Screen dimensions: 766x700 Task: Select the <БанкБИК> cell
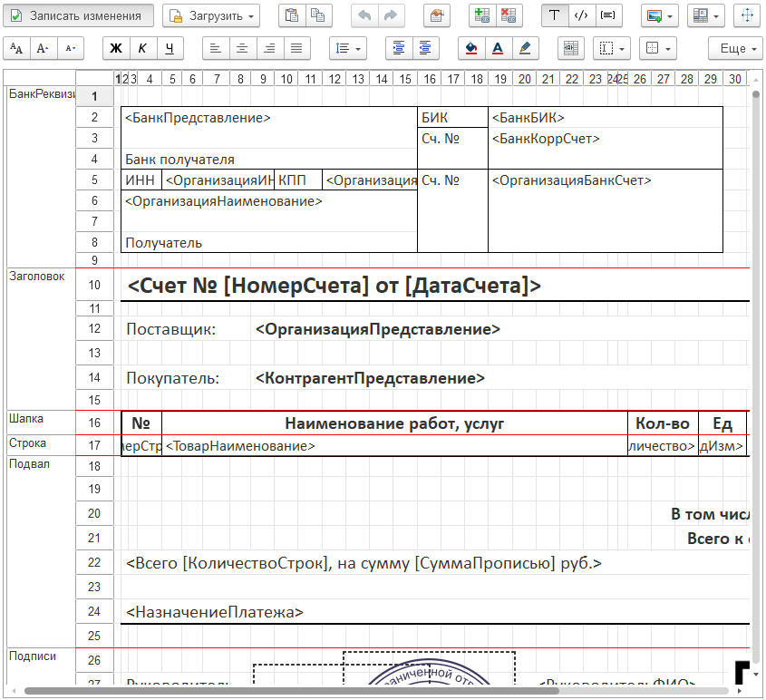point(606,118)
